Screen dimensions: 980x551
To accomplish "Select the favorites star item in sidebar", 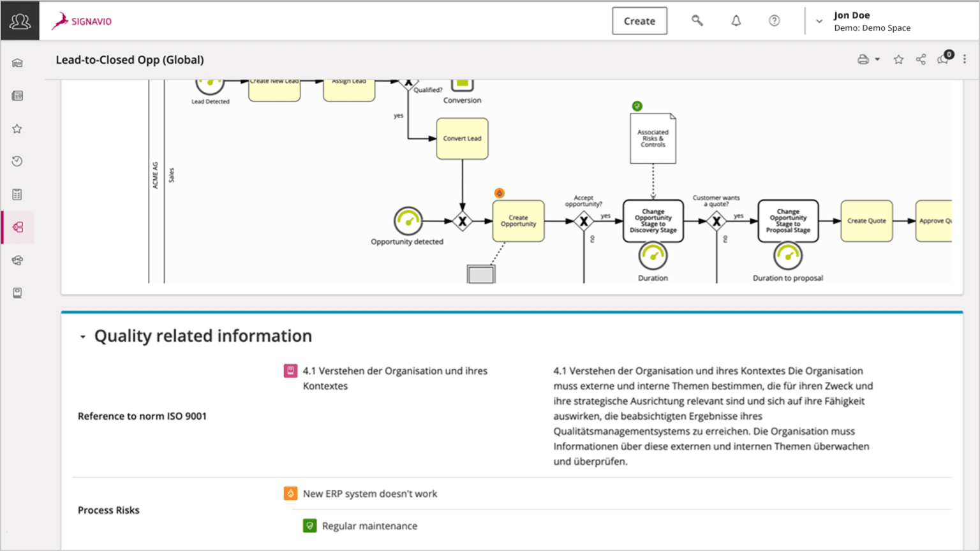I will [17, 128].
